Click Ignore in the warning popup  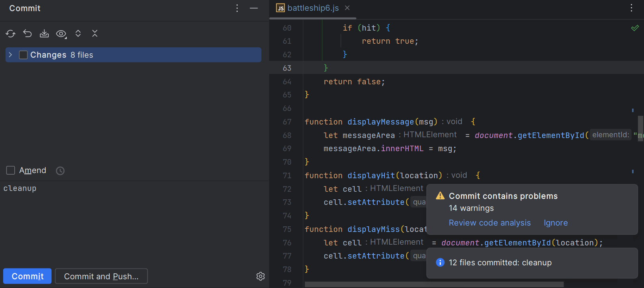(x=555, y=223)
